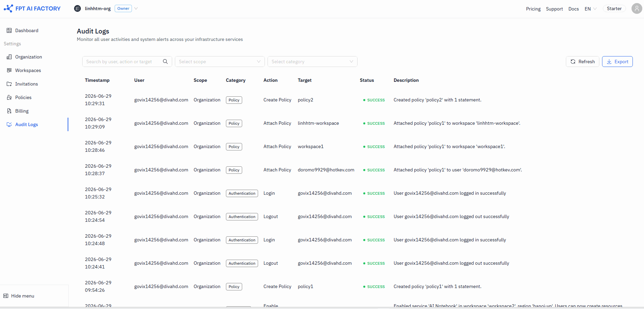Click the 10:28:46 timestamp cell
Viewport: 644px width, 309px height.
98,146
